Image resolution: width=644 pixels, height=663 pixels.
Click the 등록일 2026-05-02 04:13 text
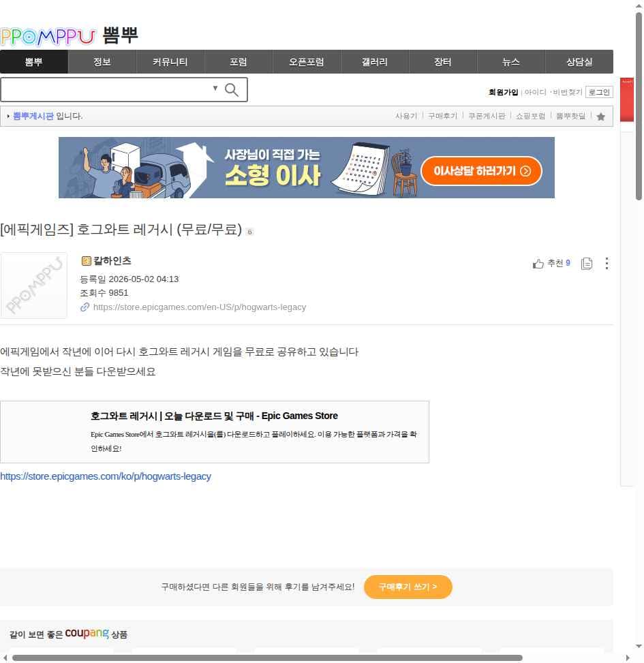(x=129, y=279)
